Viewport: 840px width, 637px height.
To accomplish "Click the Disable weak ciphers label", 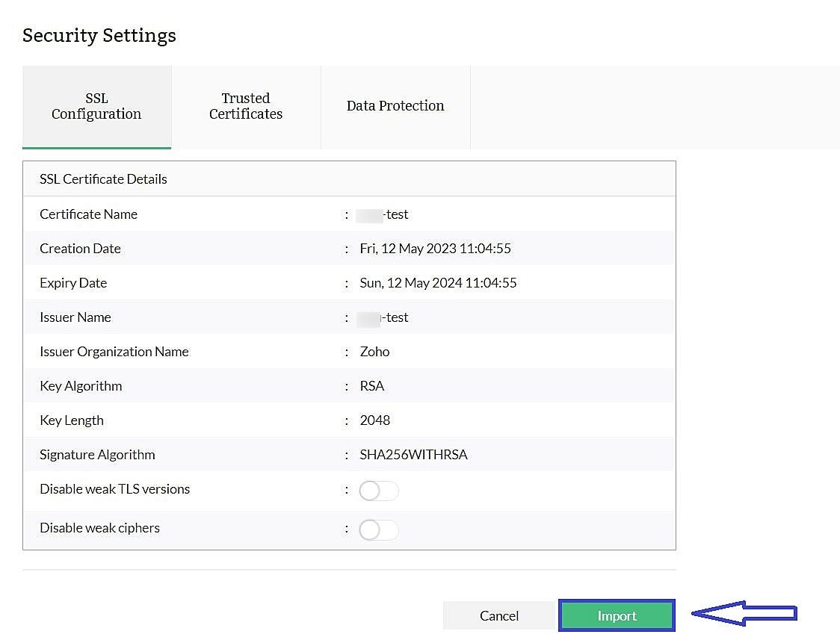I will click(x=99, y=528).
